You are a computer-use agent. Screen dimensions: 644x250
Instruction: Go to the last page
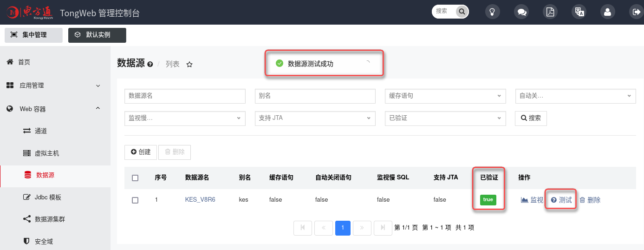coord(383,228)
